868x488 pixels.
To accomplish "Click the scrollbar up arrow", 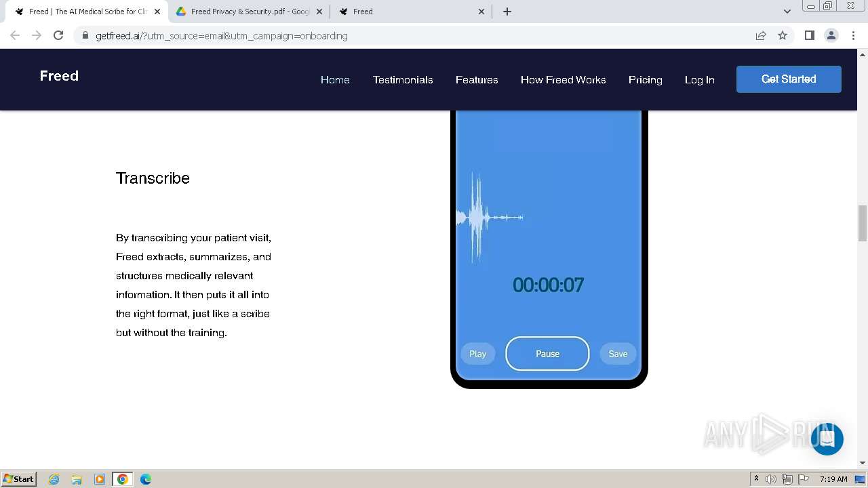I will tap(863, 54).
